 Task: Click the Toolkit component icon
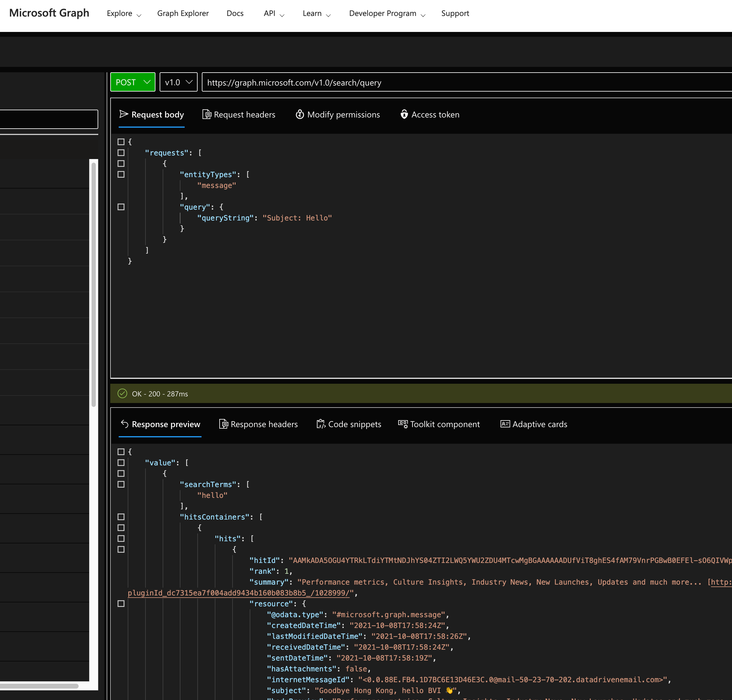[x=403, y=424]
